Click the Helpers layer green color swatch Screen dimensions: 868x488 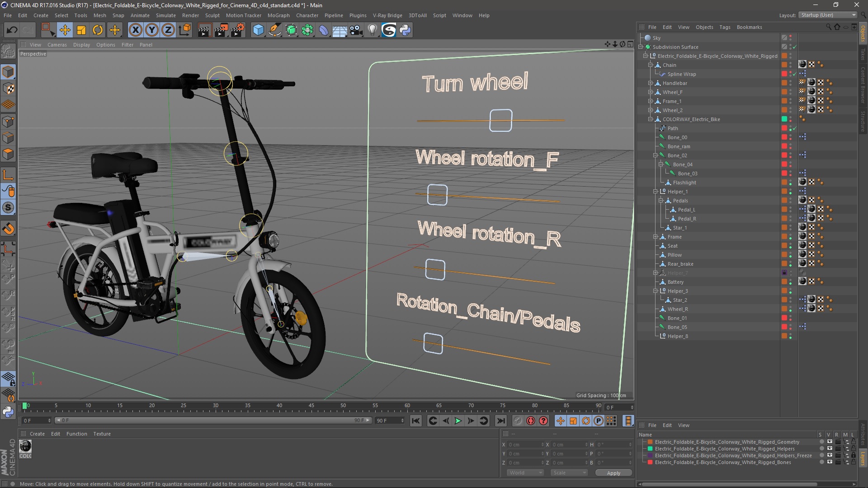(650, 449)
